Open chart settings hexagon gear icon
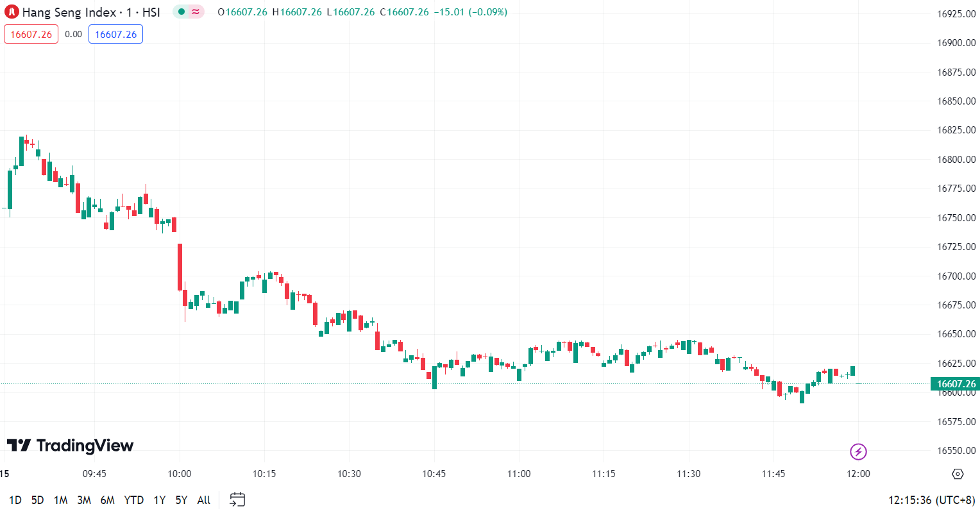This screenshot has width=980, height=513. [958, 474]
